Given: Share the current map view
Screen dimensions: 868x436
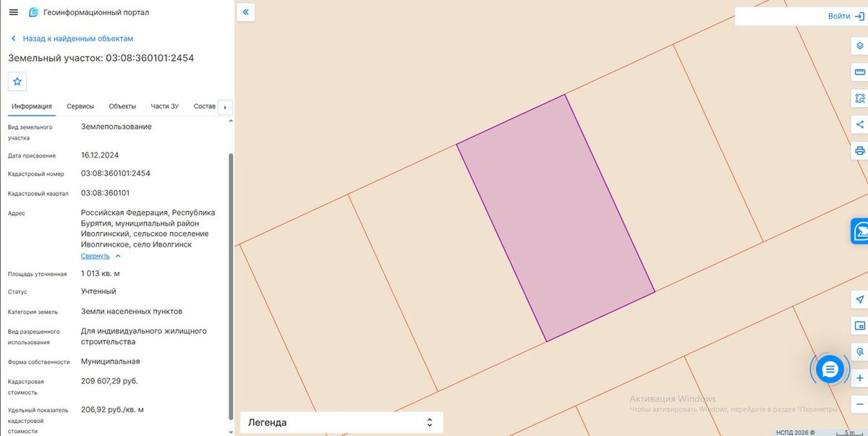Looking at the screenshot, I should click(860, 124).
